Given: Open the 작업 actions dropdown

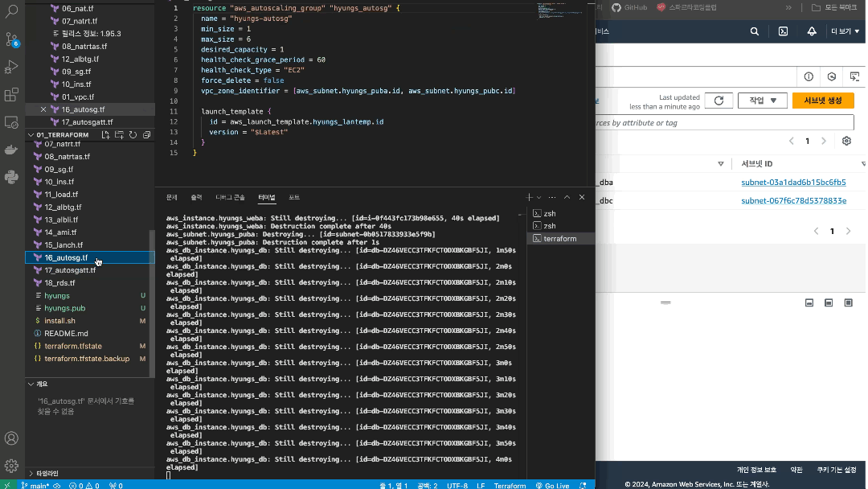Looking at the screenshot, I should [x=762, y=101].
